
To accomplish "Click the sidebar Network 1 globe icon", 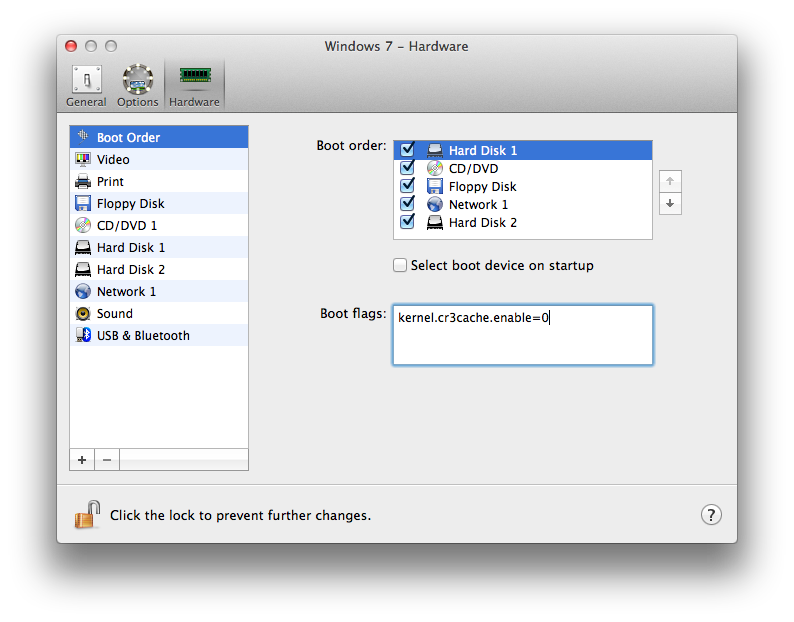I will [83, 292].
